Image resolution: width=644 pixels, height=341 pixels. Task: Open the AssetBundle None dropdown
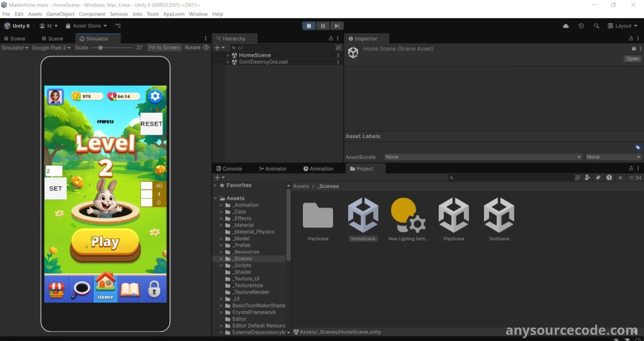click(483, 157)
